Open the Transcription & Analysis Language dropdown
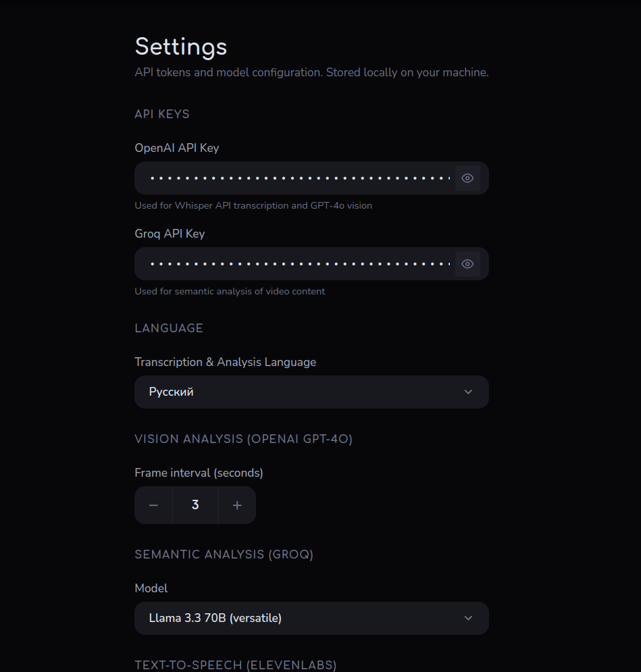The height and width of the screenshot is (672, 641). tap(311, 392)
